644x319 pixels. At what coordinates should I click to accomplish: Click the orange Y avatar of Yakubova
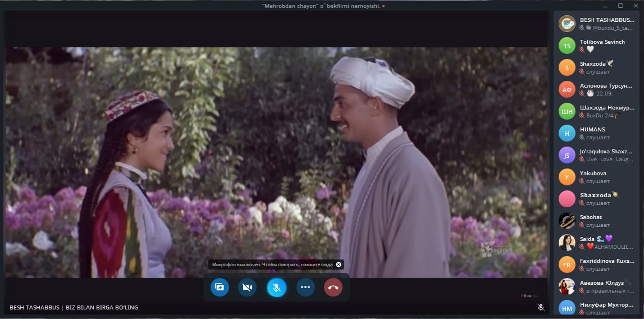click(x=567, y=177)
